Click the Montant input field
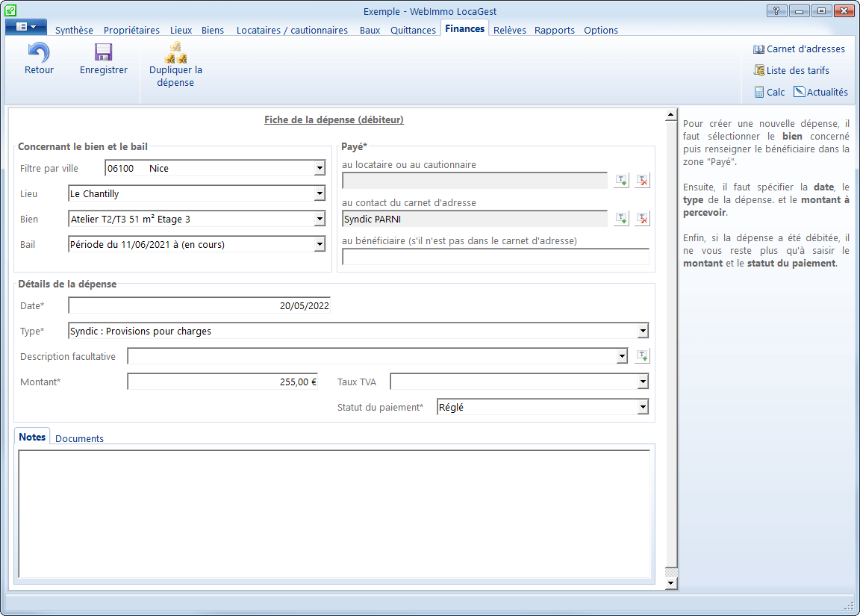 click(222, 382)
